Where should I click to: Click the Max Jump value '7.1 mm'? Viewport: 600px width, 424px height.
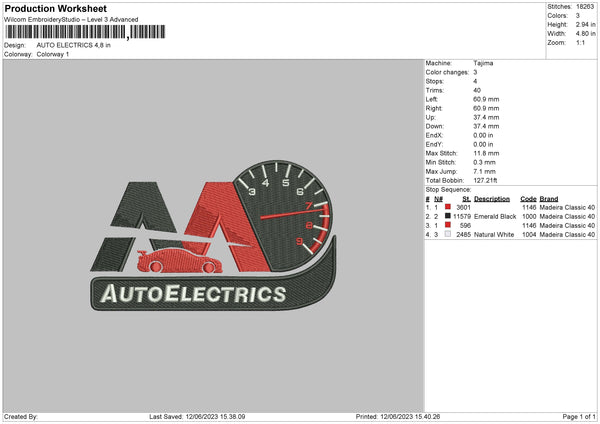pyautogui.click(x=484, y=171)
